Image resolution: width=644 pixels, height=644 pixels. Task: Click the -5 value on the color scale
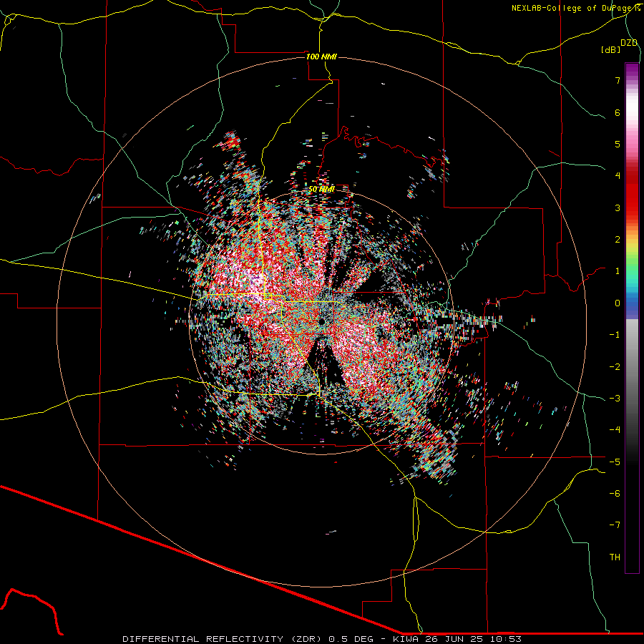coord(615,462)
